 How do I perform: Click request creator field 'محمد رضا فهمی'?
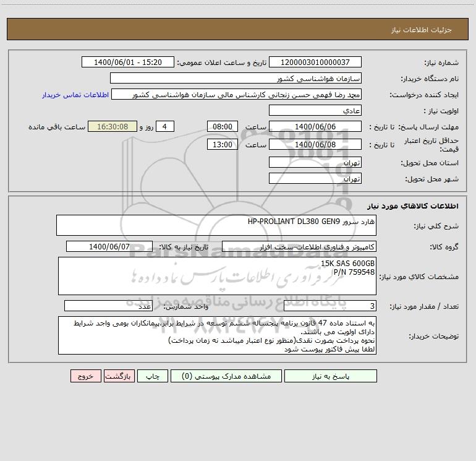(236, 95)
